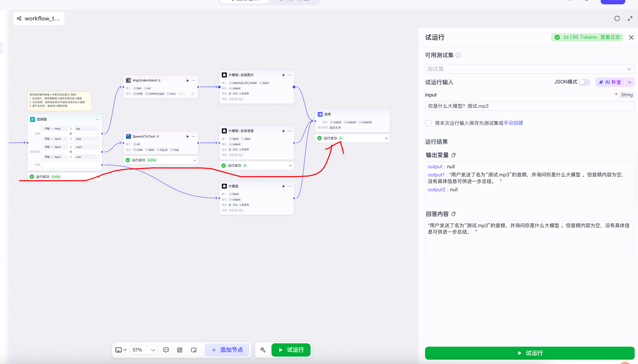Click the input text field
The image size is (638, 364).
[x=530, y=106]
